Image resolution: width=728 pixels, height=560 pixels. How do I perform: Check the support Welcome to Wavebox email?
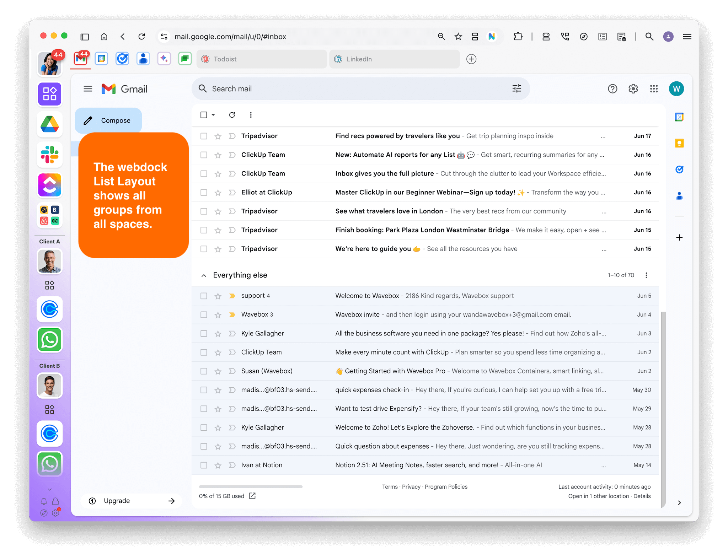pyautogui.click(x=204, y=296)
